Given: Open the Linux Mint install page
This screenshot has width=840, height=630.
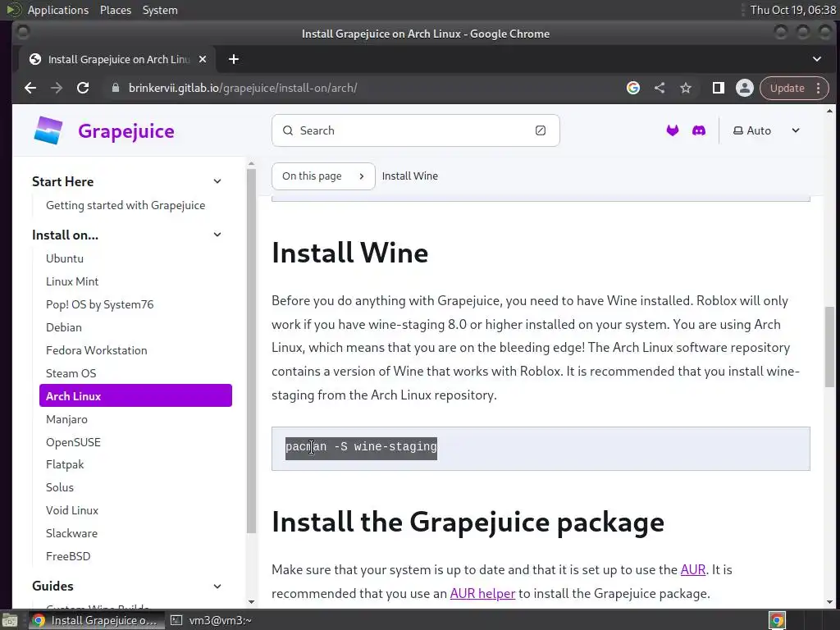Looking at the screenshot, I should coord(72,281).
